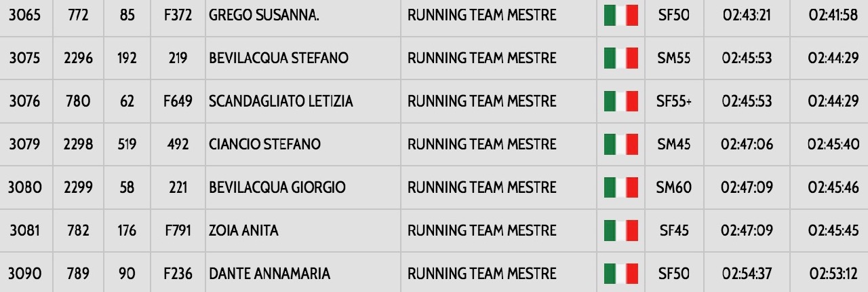Screen dimensions: 868x292
Task: Select the Italian flag in Zoia Anita's row
Action: 621,231
